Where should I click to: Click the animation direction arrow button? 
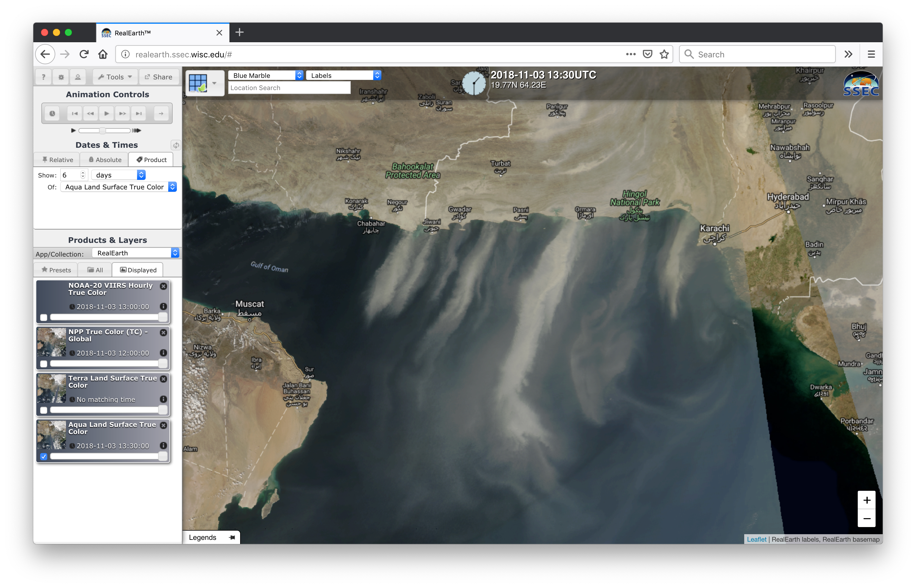pyautogui.click(x=161, y=113)
